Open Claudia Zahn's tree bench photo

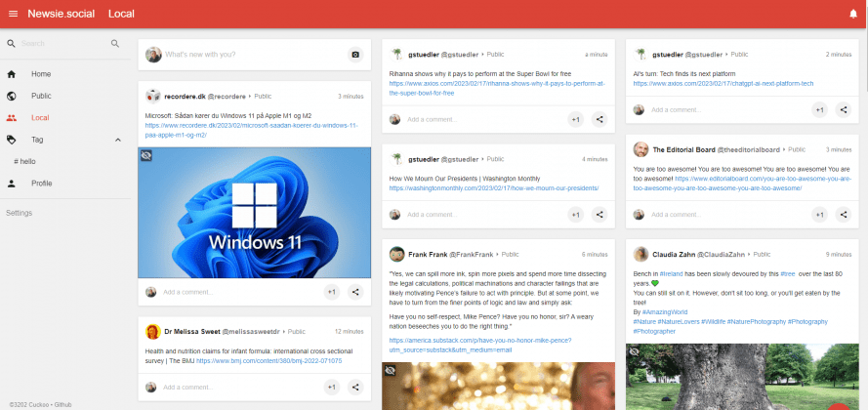tap(742, 377)
